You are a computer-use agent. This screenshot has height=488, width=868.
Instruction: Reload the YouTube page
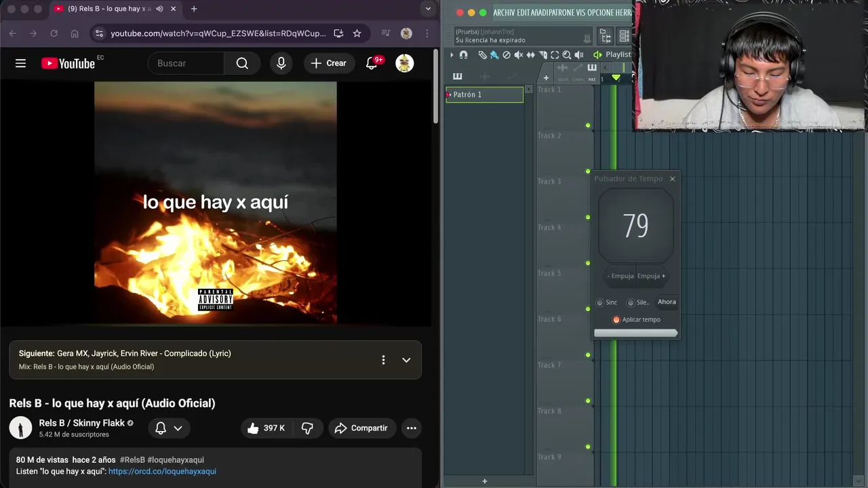coord(54,33)
